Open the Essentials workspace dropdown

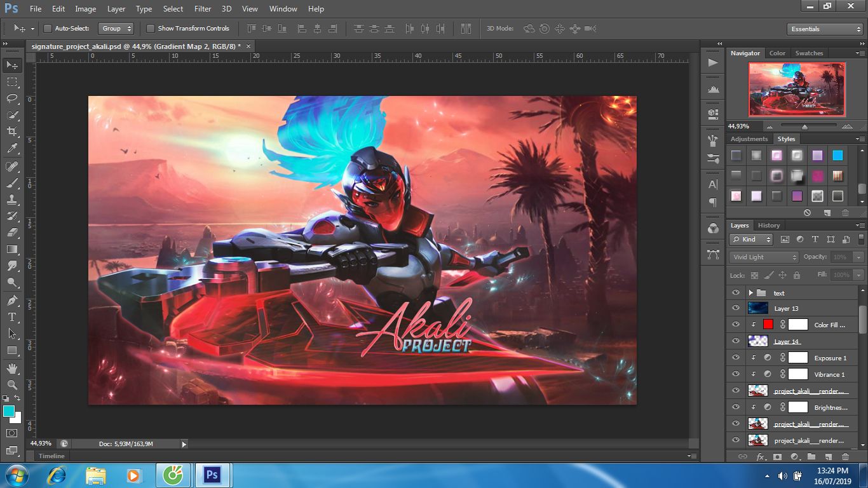tap(824, 29)
